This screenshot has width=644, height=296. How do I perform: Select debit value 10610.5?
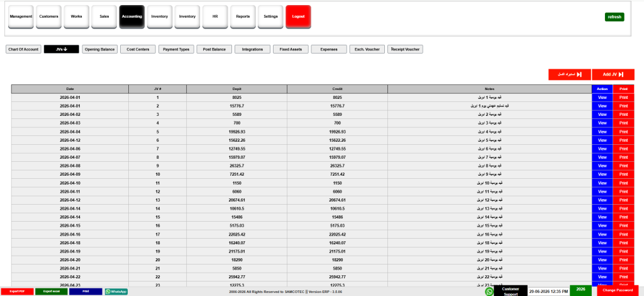236,208
